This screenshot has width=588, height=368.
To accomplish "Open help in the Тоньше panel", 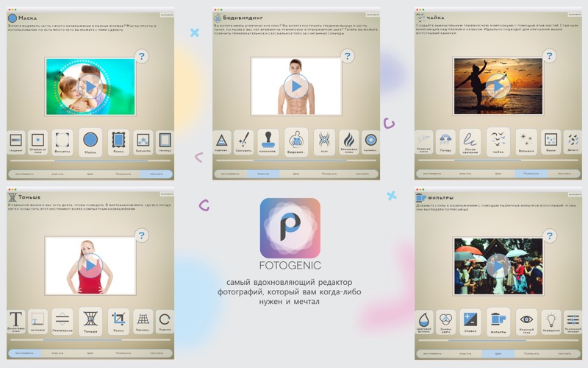I will 142,236.
